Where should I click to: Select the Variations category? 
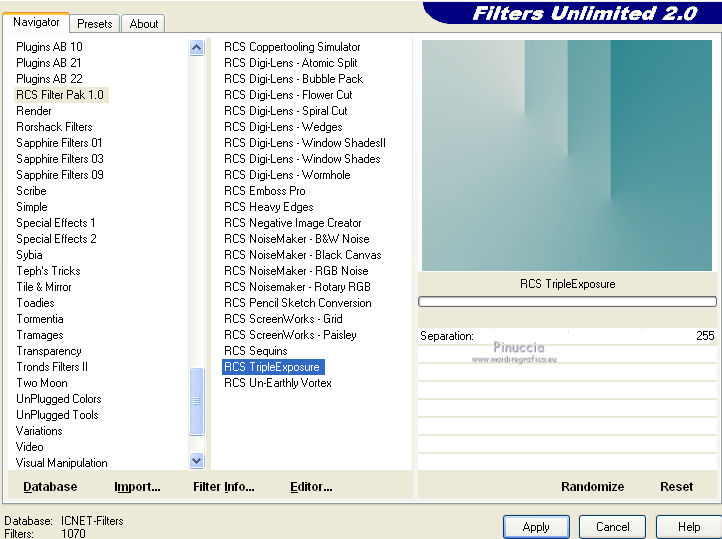click(39, 431)
